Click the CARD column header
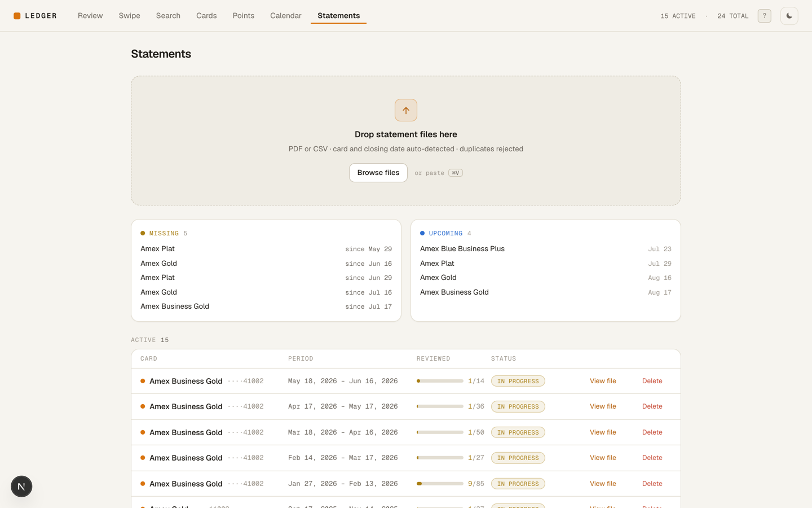Screen dimensions: 812x508 pos(149,359)
